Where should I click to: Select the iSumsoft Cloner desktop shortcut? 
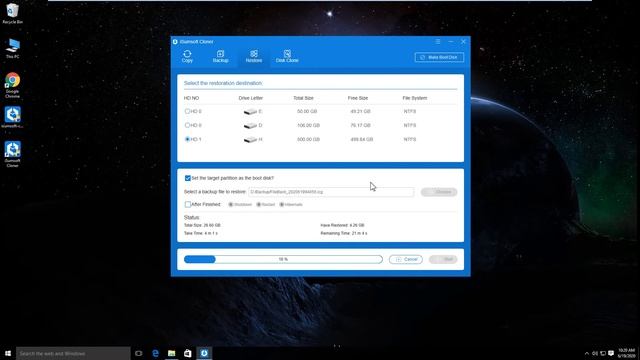tap(13, 154)
